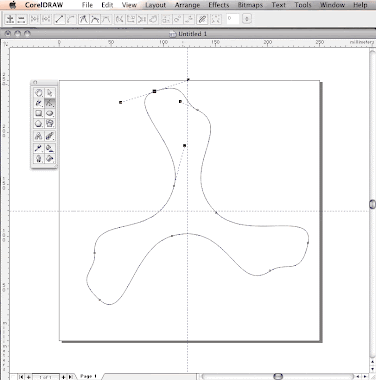Open the View menu
The width and height of the screenshot is (376, 380).
pos(129,5)
